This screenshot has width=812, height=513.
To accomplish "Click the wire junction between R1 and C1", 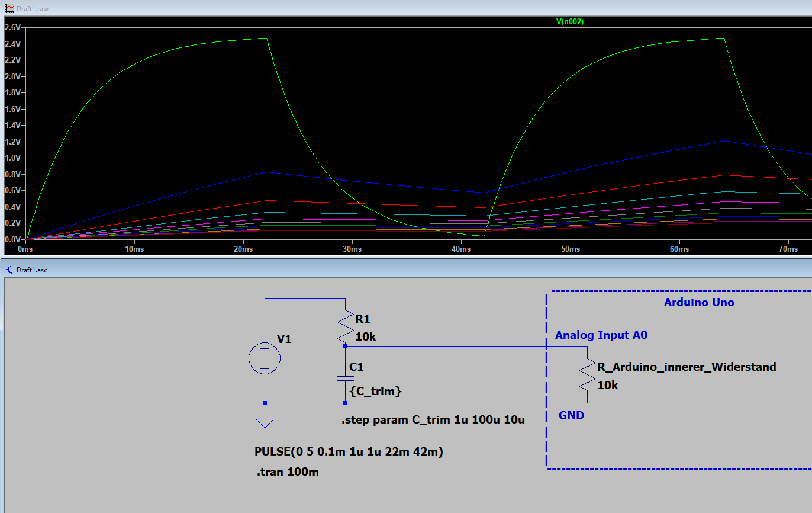I will pos(345,346).
